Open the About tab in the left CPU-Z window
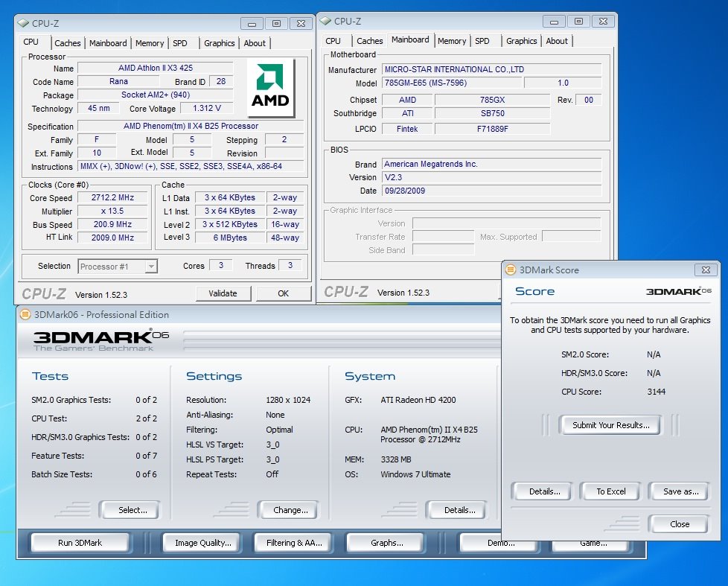This screenshot has height=586, width=728. (x=255, y=43)
